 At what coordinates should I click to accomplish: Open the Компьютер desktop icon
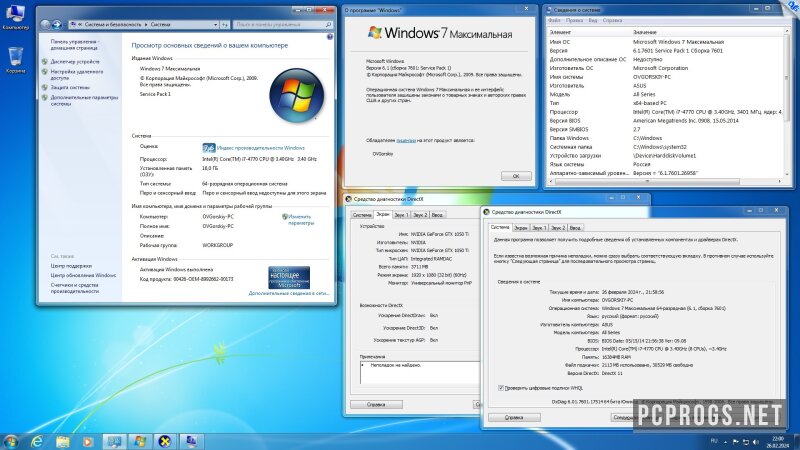tap(15, 17)
